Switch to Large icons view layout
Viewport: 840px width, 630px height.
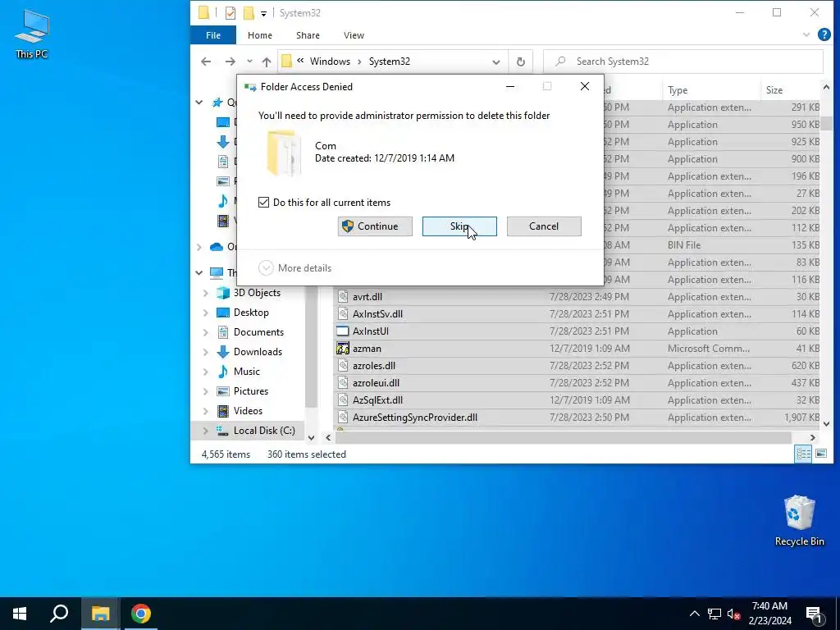[x=820, y=454]
